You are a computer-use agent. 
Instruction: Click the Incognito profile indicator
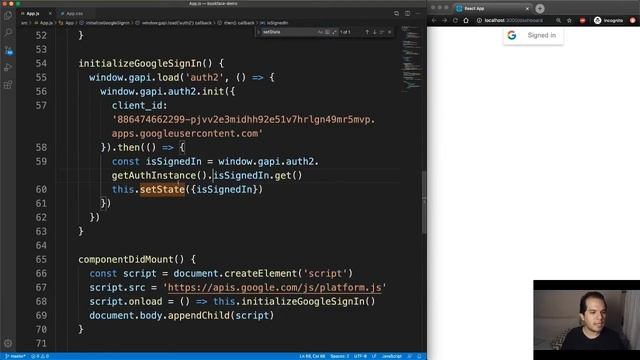[608, 20]
